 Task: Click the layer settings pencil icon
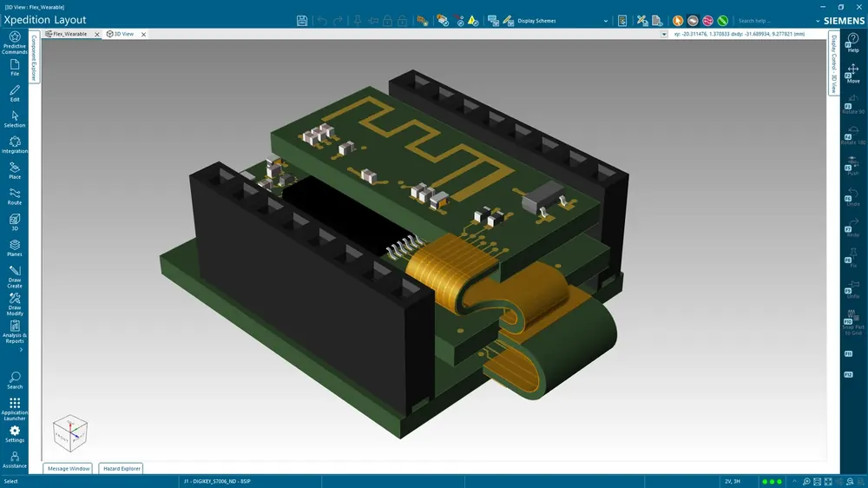click(508, 21)
